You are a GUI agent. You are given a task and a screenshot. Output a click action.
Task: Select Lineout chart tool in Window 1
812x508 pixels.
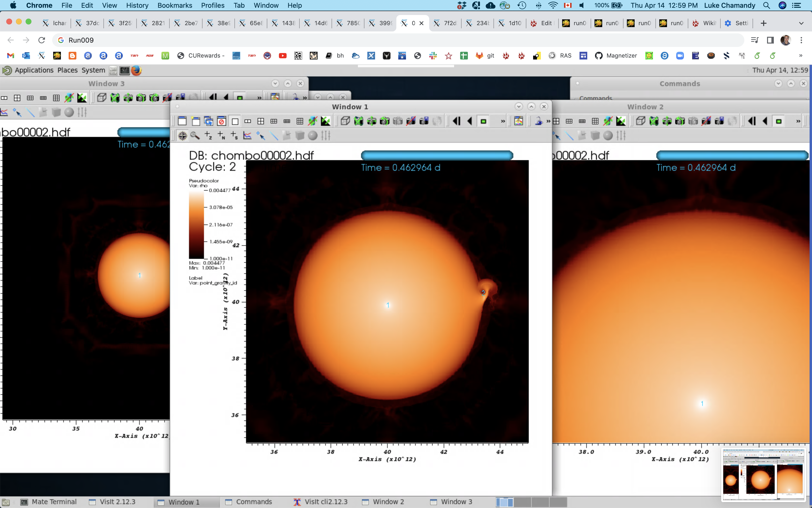pyautogui.click(x=247, y=136)
